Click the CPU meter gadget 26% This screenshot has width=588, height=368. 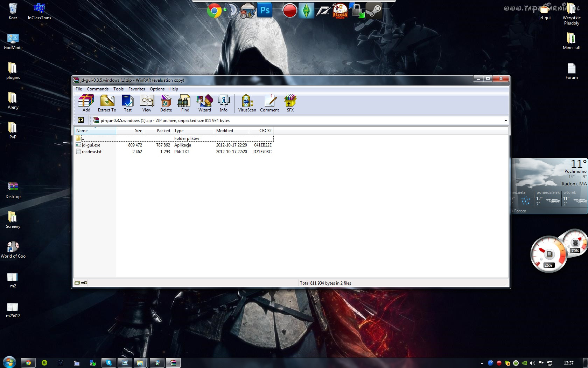(548, 254)
